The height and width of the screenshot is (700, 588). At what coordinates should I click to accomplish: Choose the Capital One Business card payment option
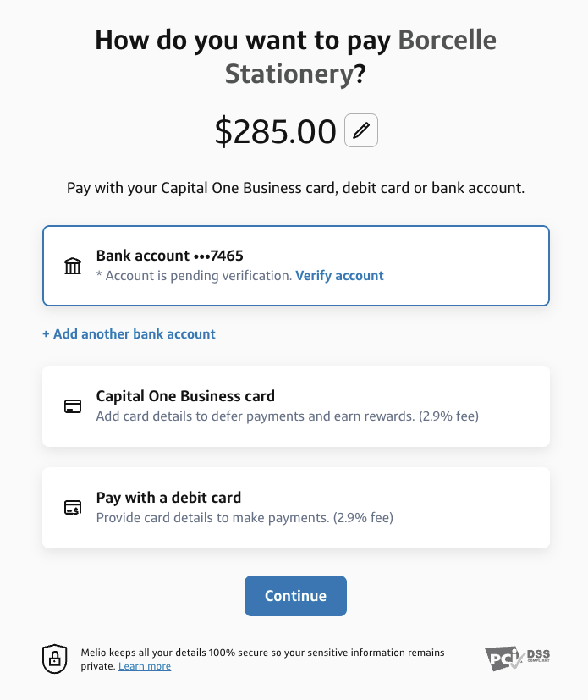pyautogui.click(x=295, y=405)
